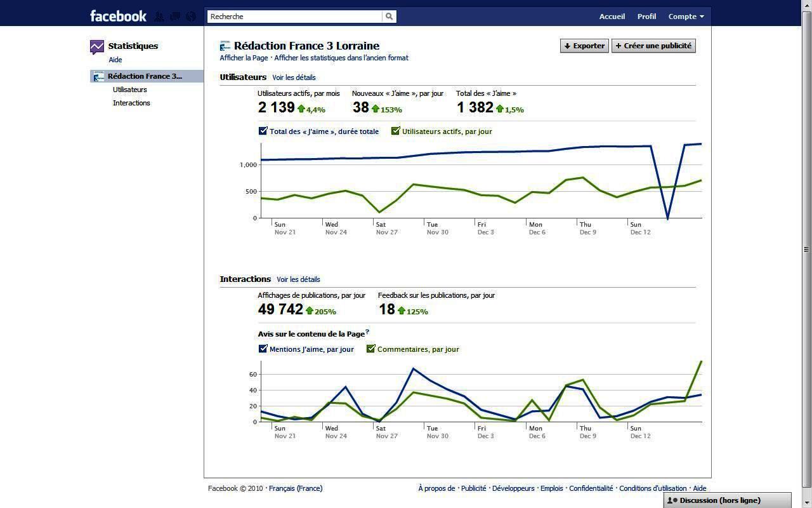Uncheck Total des J'aime, durée totale

tap(263, 131)
